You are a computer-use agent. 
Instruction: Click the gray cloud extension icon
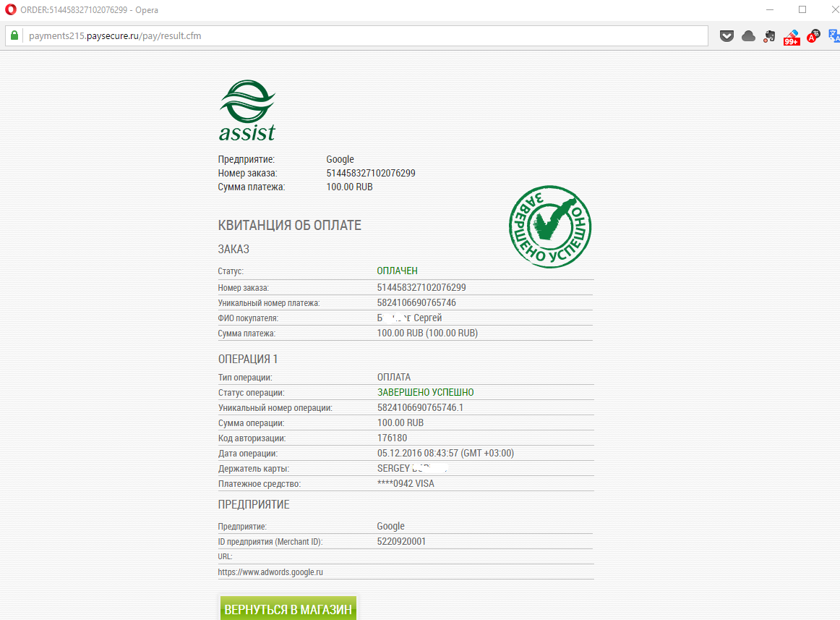click(748, 36)
